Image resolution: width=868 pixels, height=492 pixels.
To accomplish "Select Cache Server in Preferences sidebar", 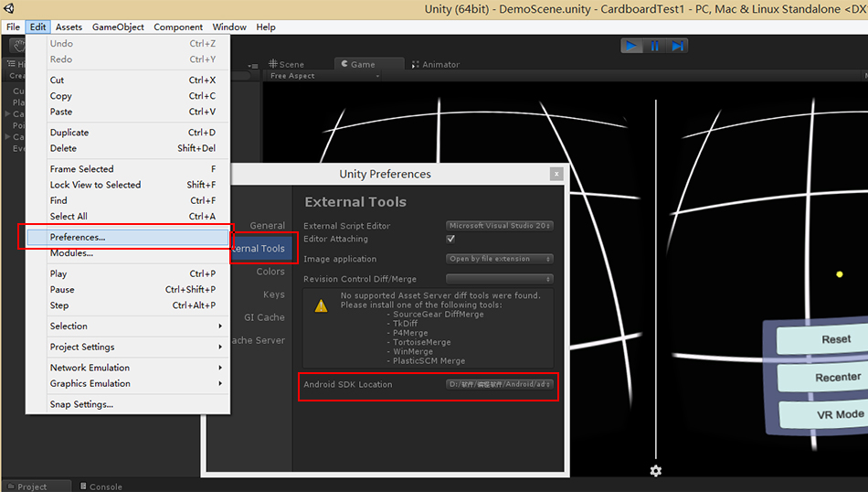I will coord(259,340).
